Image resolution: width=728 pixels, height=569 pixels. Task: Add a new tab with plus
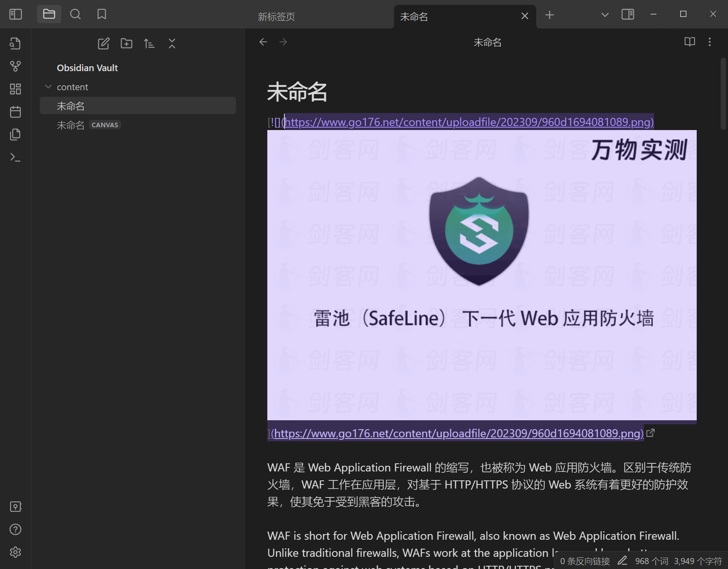550,15
